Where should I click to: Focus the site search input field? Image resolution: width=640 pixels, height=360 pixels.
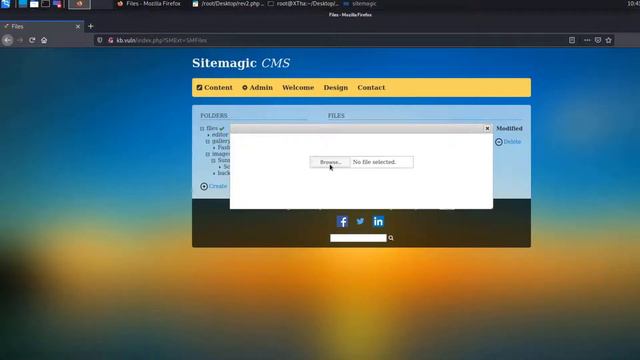pyautogui.click(x=358, y=238)
